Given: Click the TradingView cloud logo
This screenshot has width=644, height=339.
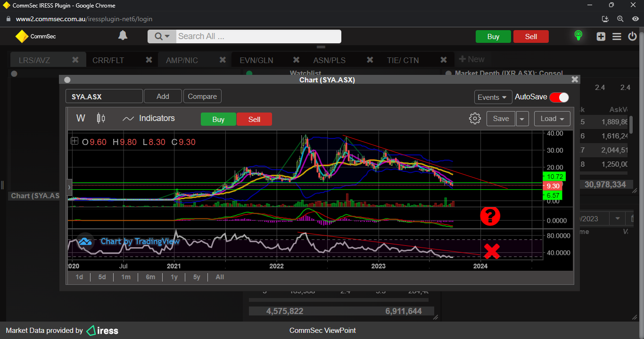Looking at the screenshot, I should [85, 242].
